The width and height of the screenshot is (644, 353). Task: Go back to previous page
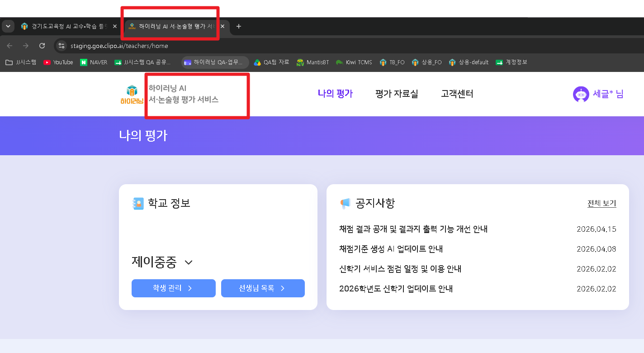(10, 46)
